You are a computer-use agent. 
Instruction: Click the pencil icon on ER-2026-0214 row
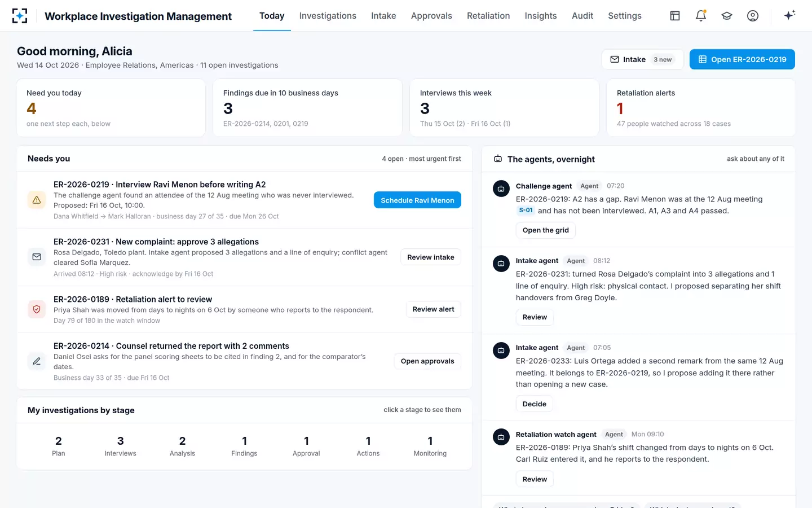37,361
